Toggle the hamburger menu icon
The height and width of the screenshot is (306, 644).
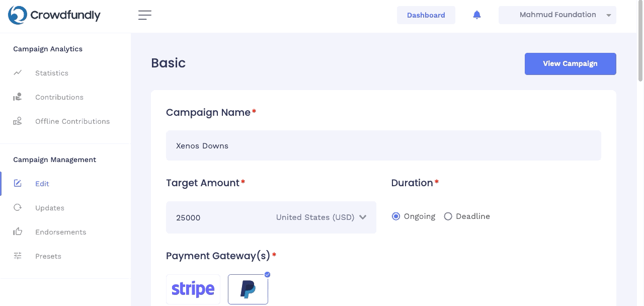pyautogui.click(x=145, y=15)
